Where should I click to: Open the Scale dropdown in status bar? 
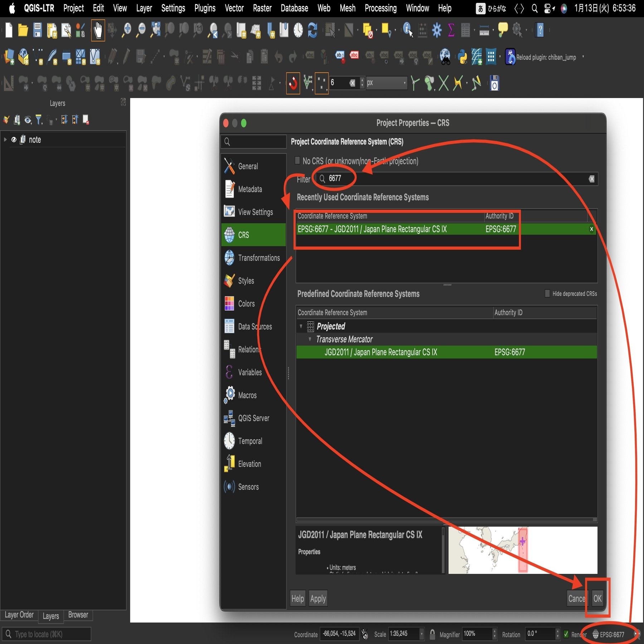pyautogui.click(x=422, y=634)
